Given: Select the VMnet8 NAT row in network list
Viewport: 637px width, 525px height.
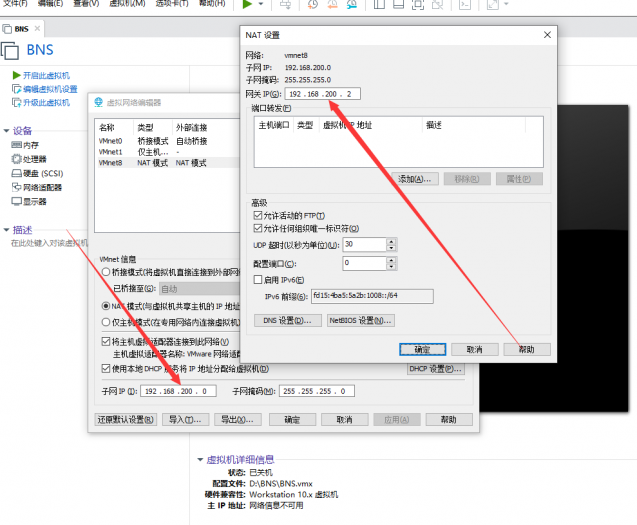Looking at the screenshot, I should click(x=167, y=163).
